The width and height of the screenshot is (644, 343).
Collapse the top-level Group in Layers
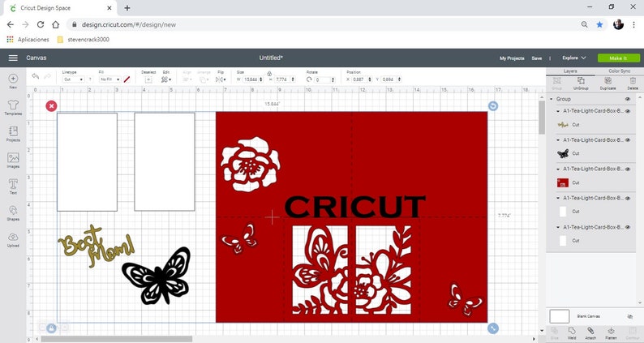tap(552, 99)
